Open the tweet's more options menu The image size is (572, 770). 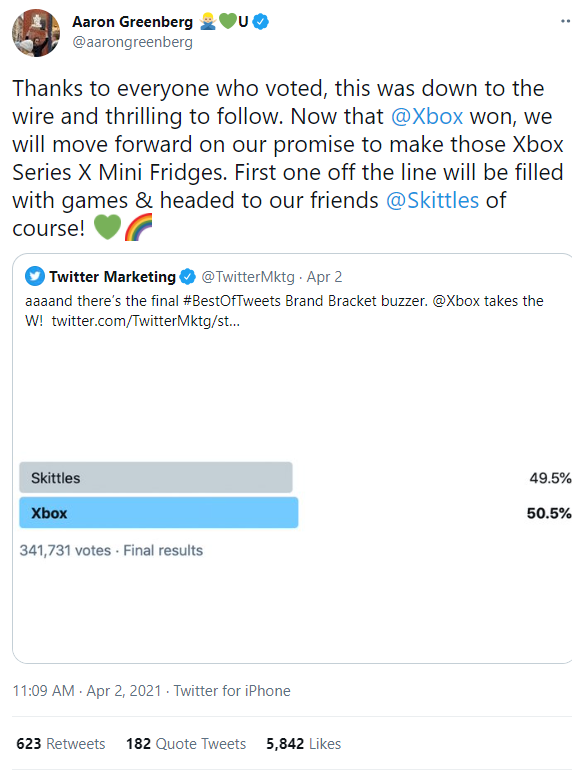566,21
